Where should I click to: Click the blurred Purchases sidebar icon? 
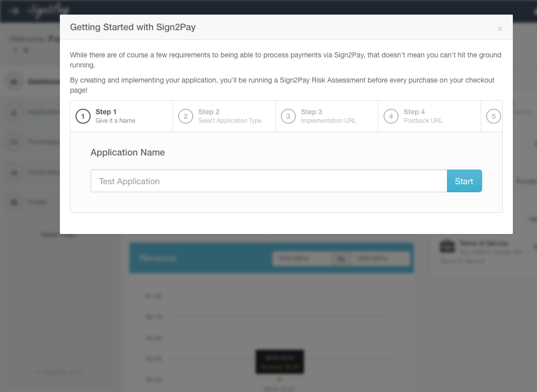pos(14,142)
